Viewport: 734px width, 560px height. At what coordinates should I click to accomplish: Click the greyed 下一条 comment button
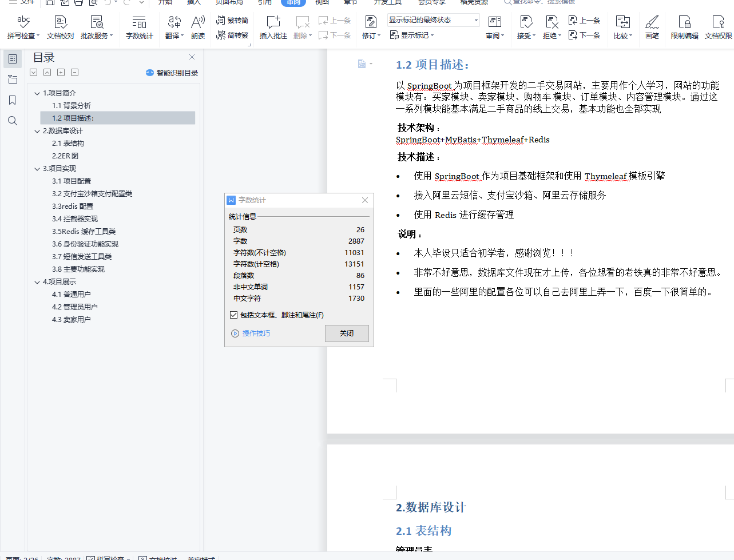[335, 35]
